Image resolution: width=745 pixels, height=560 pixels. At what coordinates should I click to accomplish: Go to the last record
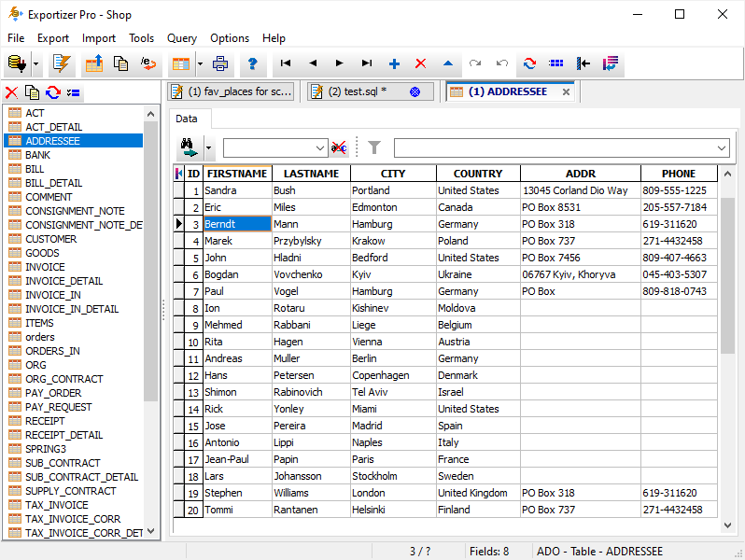(367, 64)
